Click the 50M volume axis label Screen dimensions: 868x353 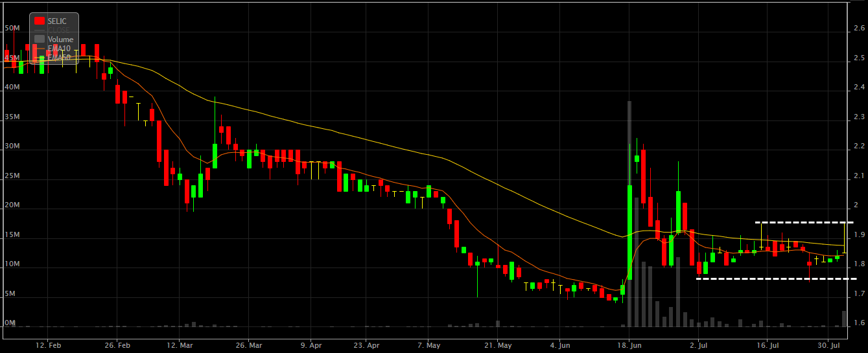tap(12, 28)
